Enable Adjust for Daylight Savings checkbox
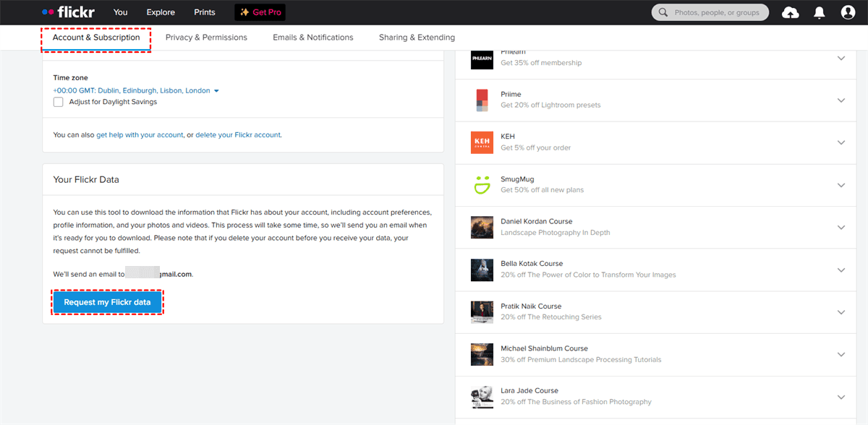This screenshot has height=425, width=868. click(58, 102)
